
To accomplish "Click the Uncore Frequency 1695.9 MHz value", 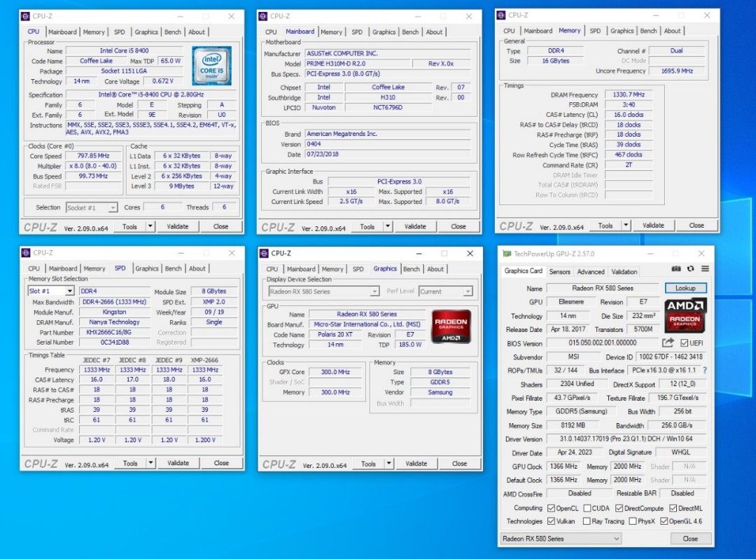I will click(x=677, y=71).
